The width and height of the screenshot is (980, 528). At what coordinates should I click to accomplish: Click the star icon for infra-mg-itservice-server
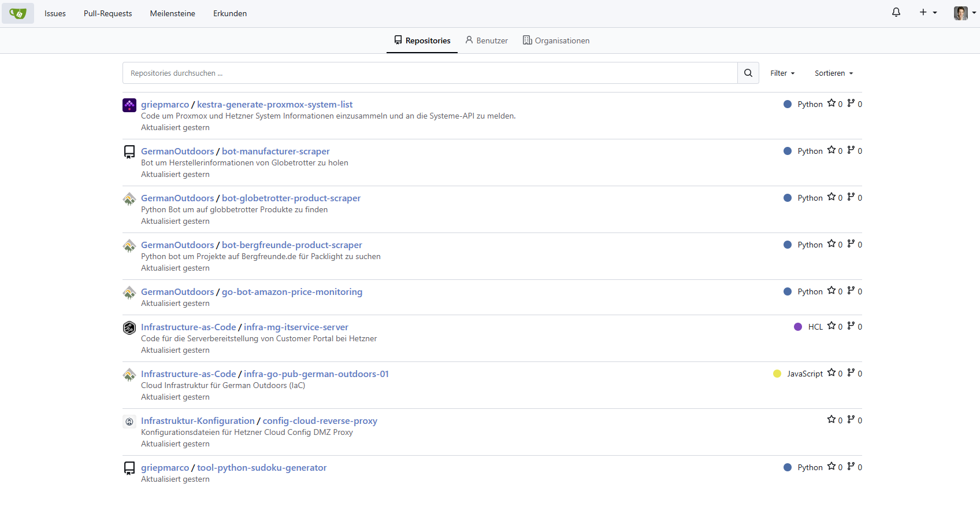pyautogui.click(x=831, y=326)
